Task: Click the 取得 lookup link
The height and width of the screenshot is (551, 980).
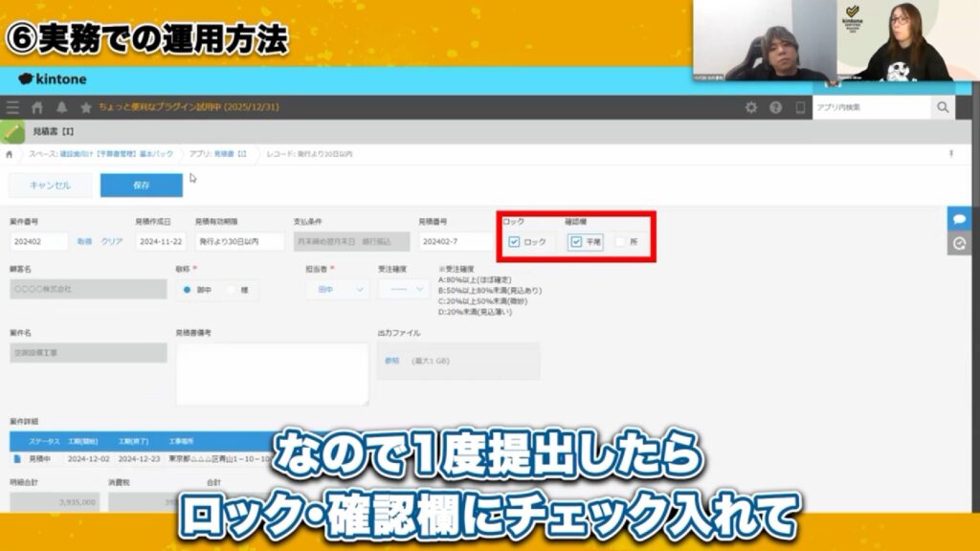Action: pos(84,242)
